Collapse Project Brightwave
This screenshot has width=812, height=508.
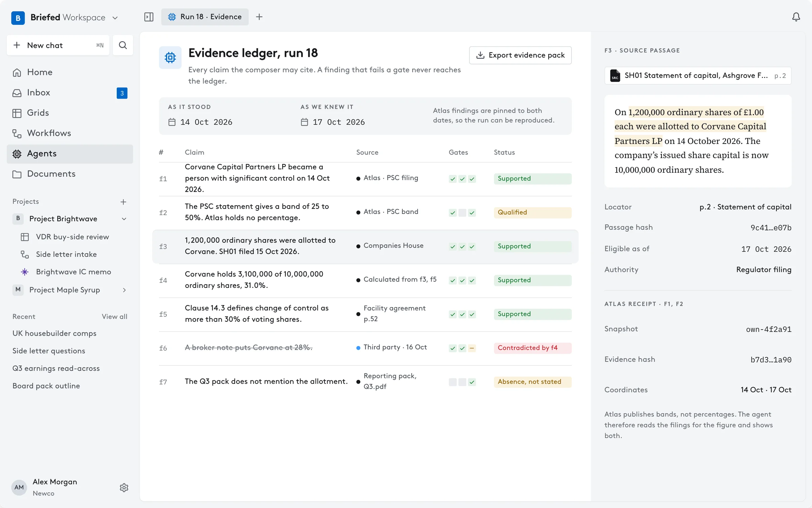[x=124, y=219]
